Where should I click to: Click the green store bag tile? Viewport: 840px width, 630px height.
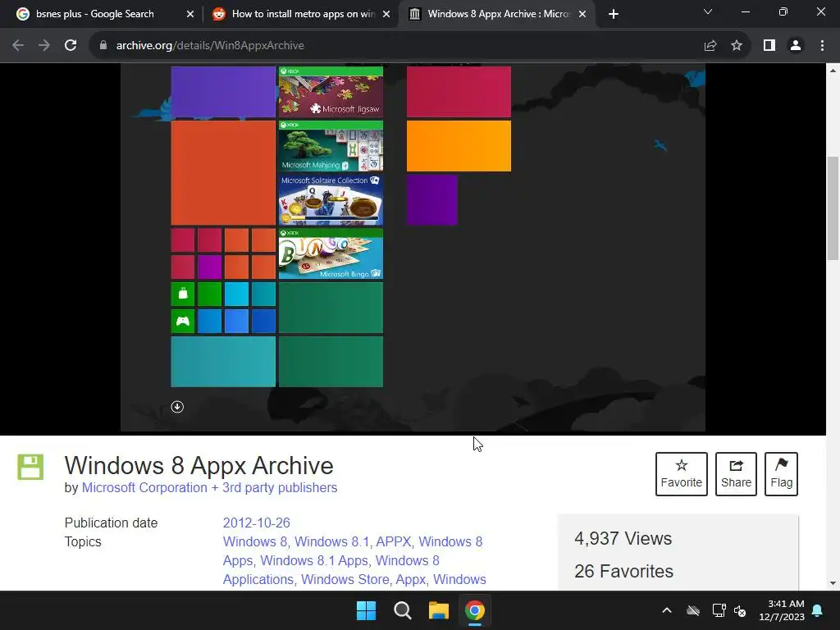[x=183, y=294]
